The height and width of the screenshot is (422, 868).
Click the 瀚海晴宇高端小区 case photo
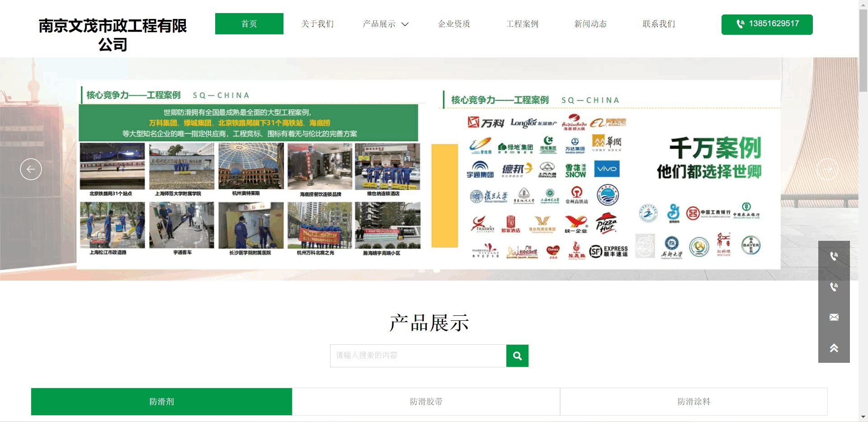pos(387,225)
